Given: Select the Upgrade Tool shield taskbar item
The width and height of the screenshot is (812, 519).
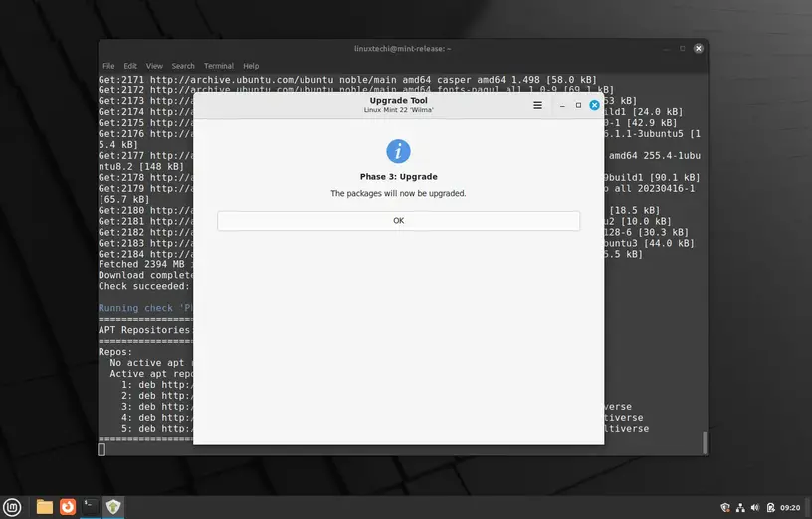Looking at the screenshot, I should click(x=113, y=507).
